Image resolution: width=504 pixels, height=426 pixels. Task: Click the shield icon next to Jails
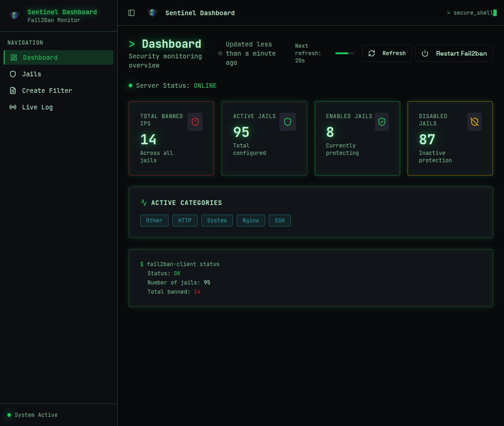13,74
